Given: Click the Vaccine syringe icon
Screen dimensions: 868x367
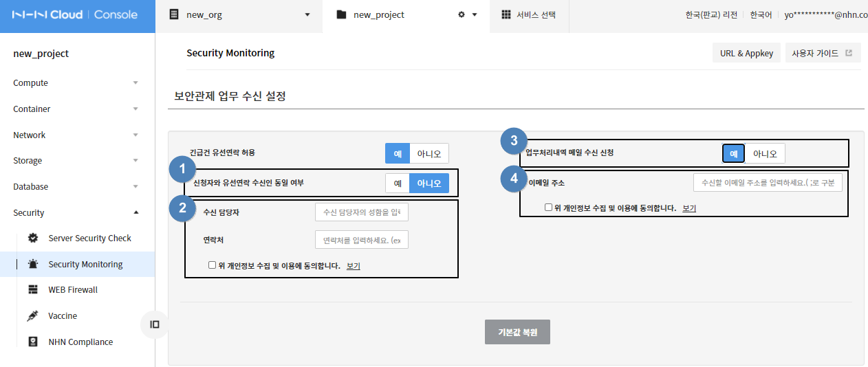Looking at the screenshot, I should tap(33, 315).
